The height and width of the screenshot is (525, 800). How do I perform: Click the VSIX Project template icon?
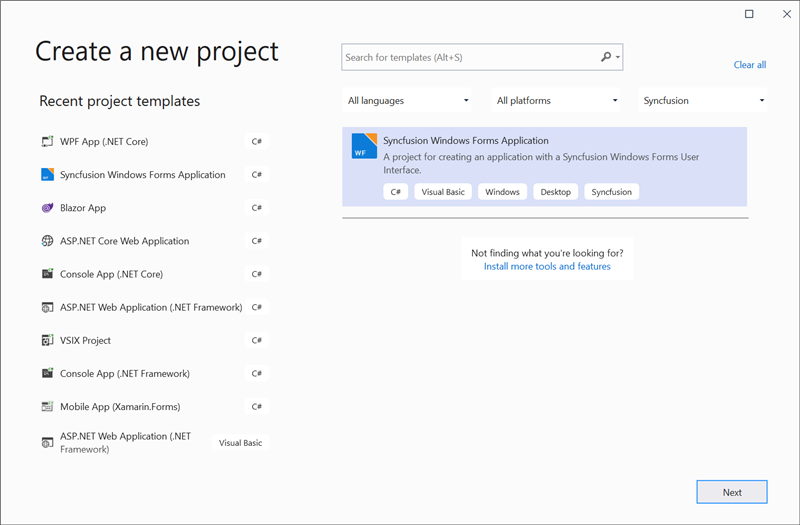point(47,340)
